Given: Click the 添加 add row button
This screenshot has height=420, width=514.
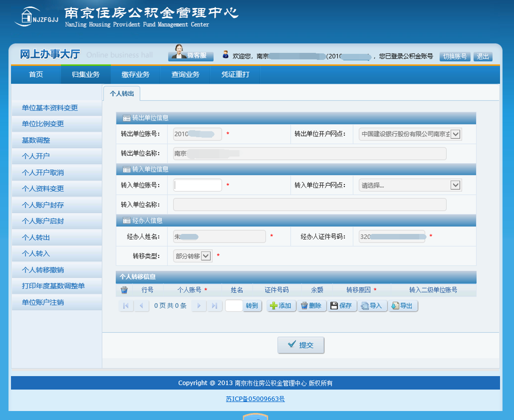Looking at the screenshot, I should pyautogui.click(x=281, y=306).
